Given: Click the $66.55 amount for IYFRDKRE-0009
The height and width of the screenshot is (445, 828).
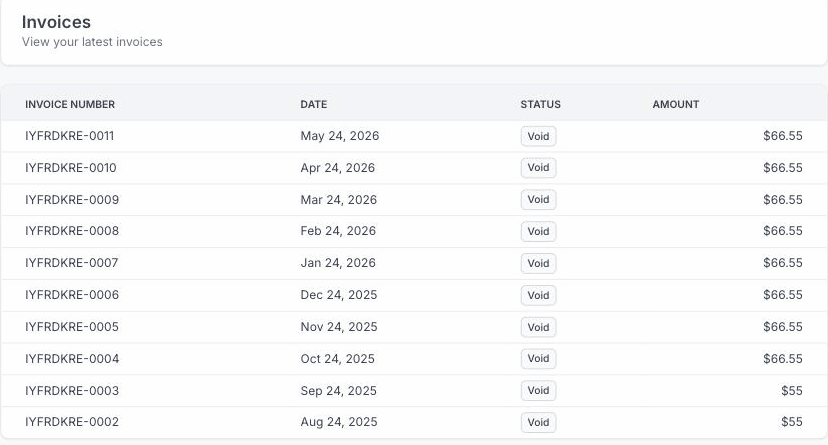Looking at the screenshot, I should pos(783,200).
